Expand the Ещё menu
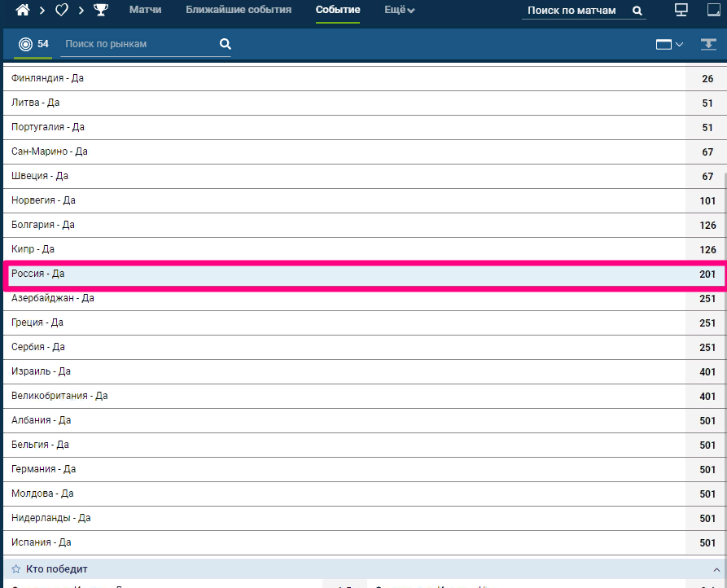 click(x=399, y=10)
